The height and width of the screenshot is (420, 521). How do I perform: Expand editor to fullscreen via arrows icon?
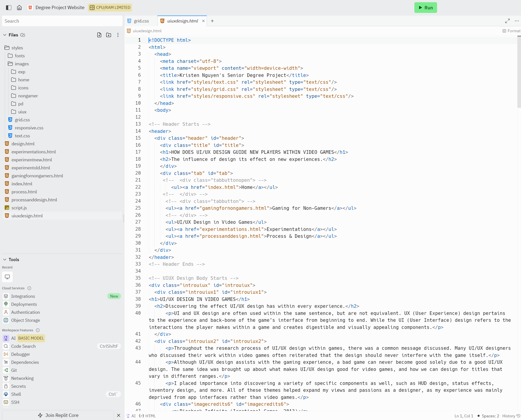(507, 21)
